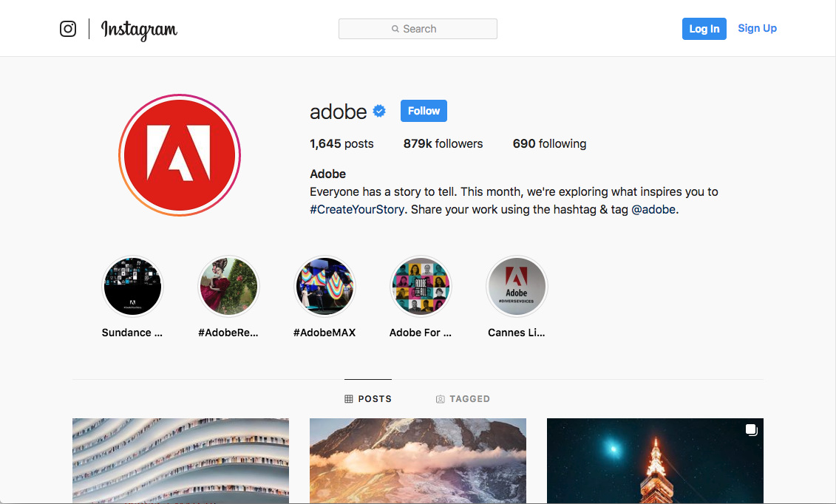Screen dimensions: 836x504
Task: Click the person-tag icon beside TAGGED
Action: [441, 399]
